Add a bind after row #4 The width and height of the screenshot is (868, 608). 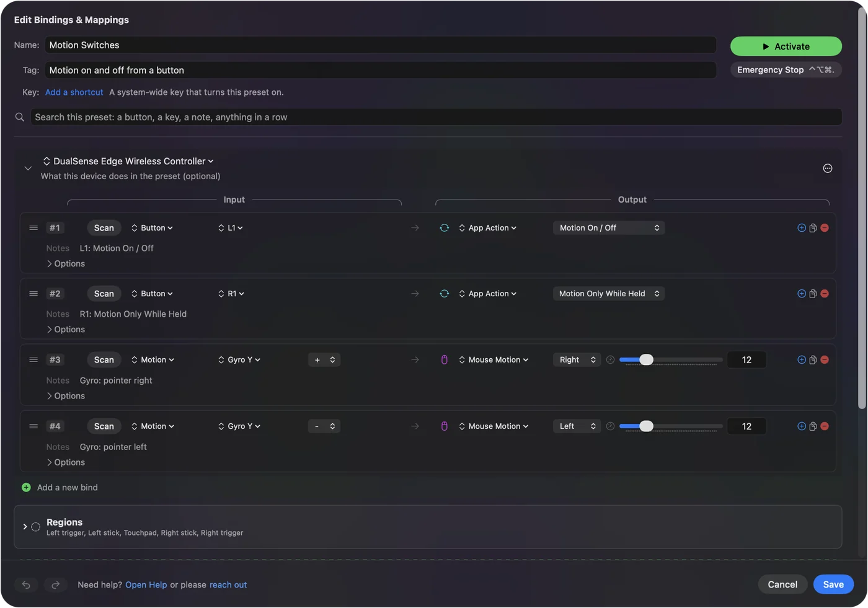802,426
